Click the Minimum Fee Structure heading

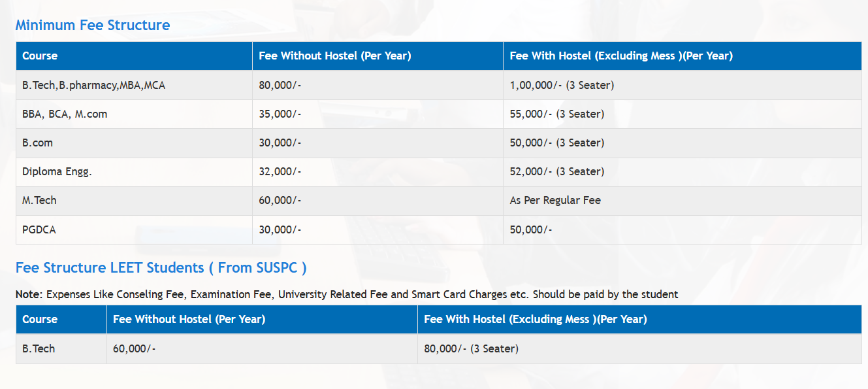(x=92, y=25)
